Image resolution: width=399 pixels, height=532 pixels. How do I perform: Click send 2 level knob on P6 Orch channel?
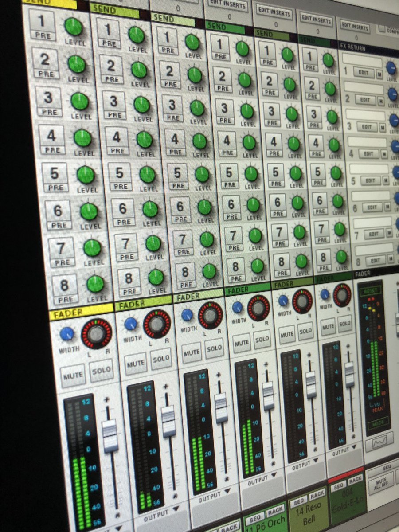[x=245, y=80]
